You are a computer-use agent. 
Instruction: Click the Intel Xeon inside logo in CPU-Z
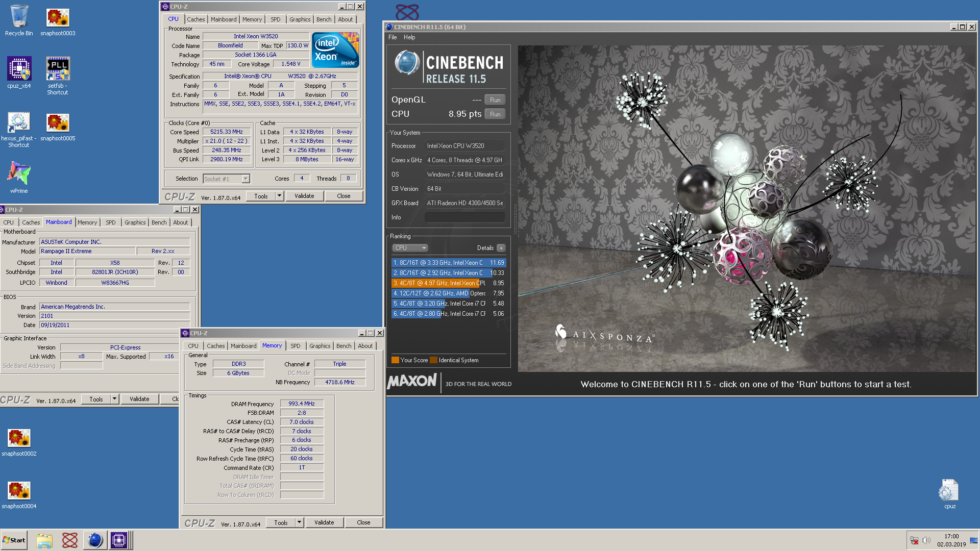(x=335, y=50)
